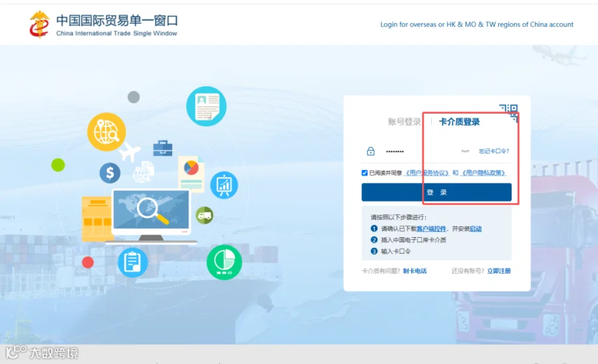Select the 卡介质登录 tab
The height and width of the screenshot is (364, 598).
pos(459,122)
